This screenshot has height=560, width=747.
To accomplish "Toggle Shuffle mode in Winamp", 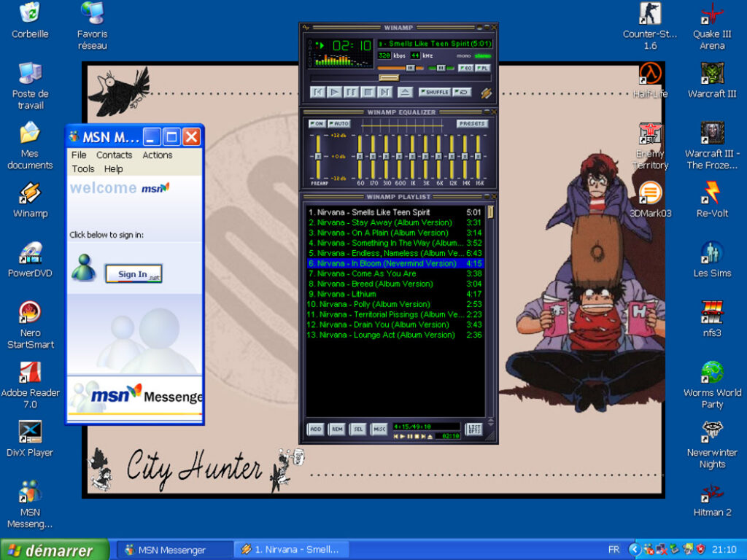I will click(x=435, y=92).
